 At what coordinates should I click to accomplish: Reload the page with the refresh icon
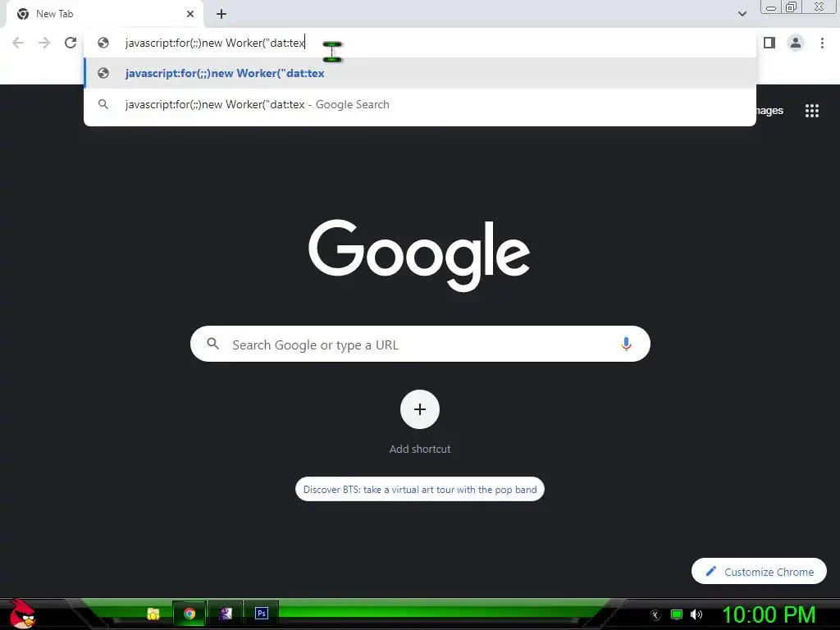tap(71, 43)
